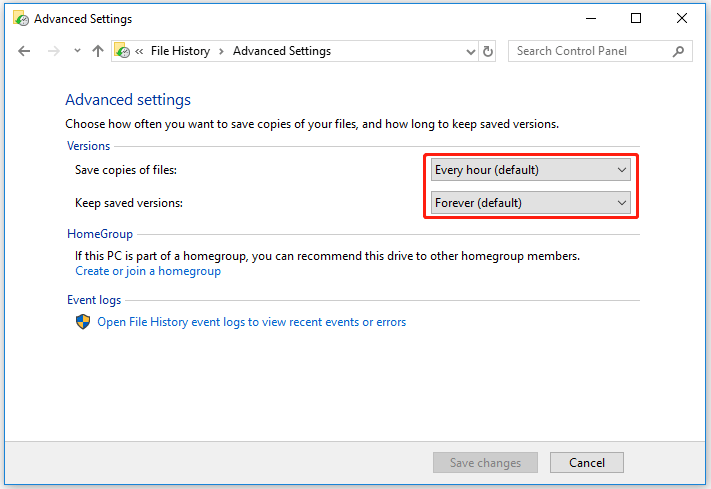
Task: Focus the Search Control Panel field
Action: (600, 51)
